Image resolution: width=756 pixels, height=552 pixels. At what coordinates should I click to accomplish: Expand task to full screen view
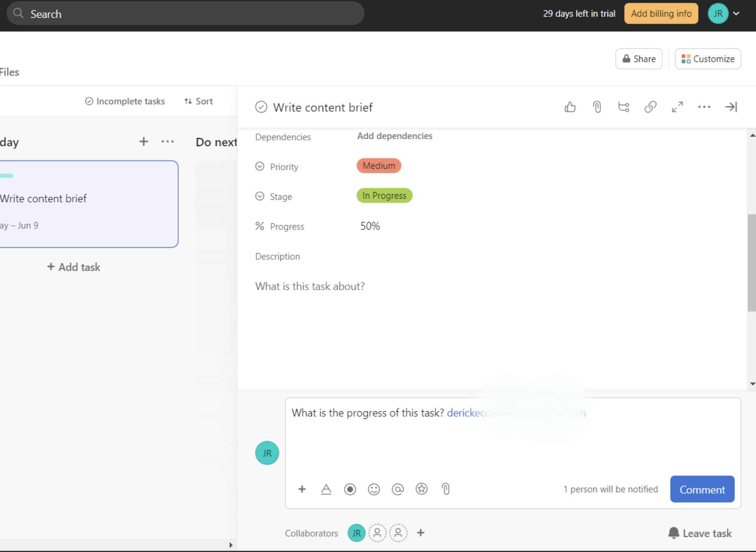[x=677, y=107]
